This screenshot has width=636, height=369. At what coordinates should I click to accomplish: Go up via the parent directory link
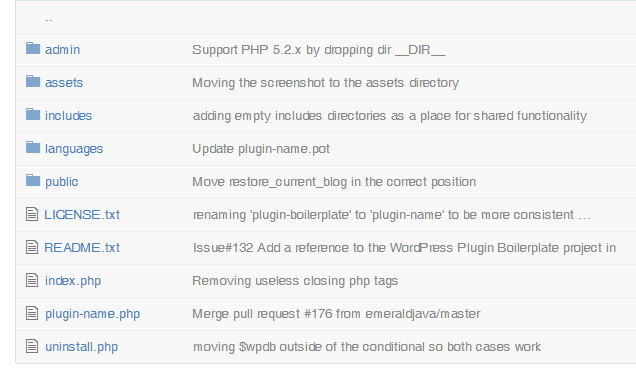[x=49, y=19]
